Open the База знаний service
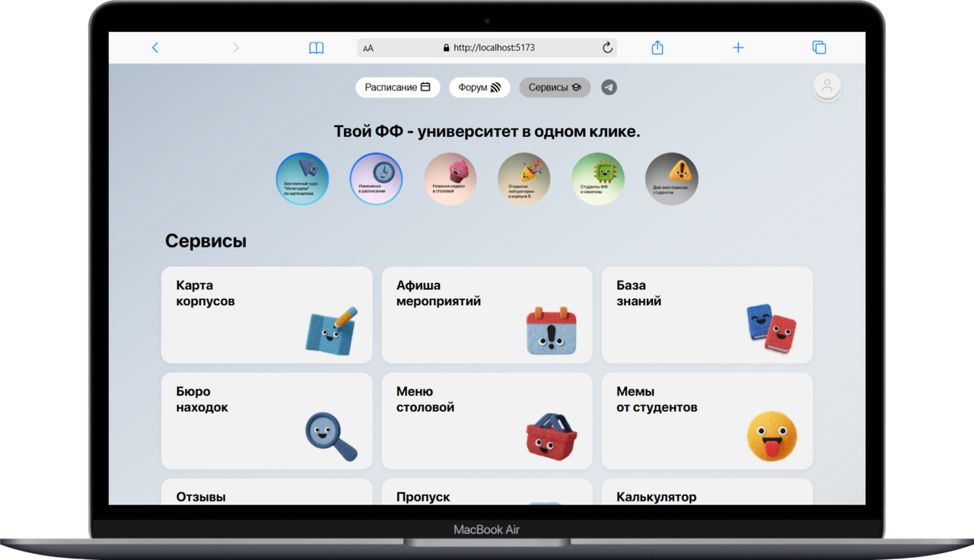 (x=706, y=314)
